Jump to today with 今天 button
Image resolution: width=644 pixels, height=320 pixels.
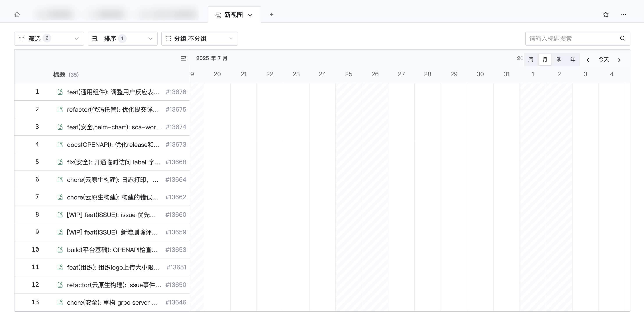point(603,60)
